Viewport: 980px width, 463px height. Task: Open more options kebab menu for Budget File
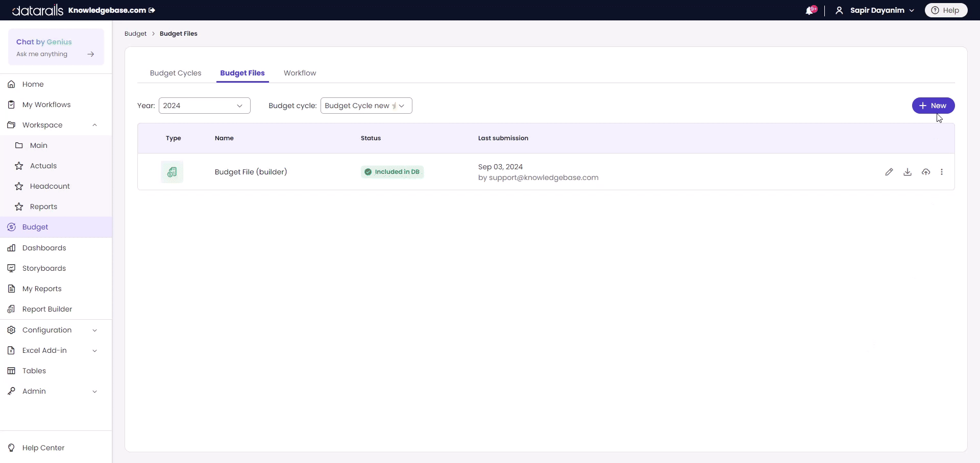tap(942, 172)
